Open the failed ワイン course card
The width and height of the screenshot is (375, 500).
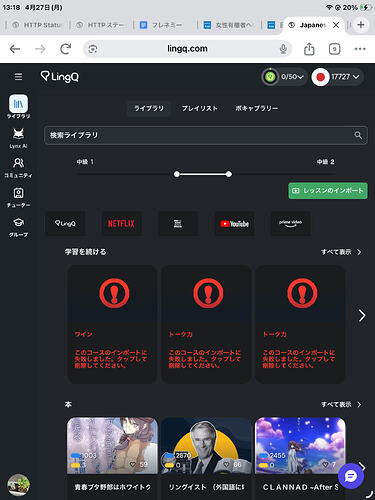(x=112, y=324)
